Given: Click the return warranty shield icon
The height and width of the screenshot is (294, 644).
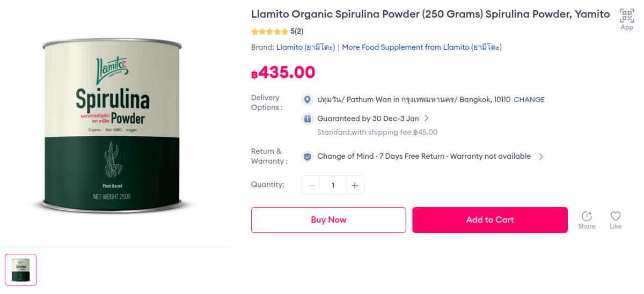Looking at the screenshot, I should pos(308,157).
